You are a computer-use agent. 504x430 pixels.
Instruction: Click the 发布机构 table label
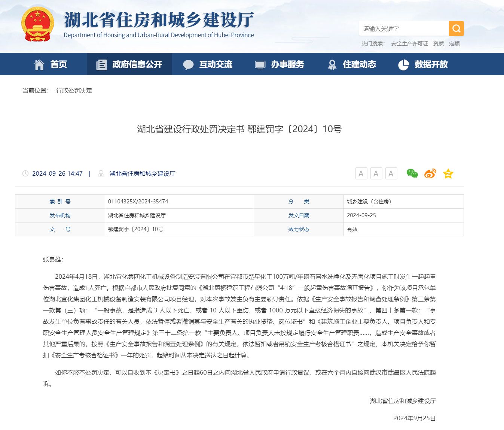pos(60,215)
